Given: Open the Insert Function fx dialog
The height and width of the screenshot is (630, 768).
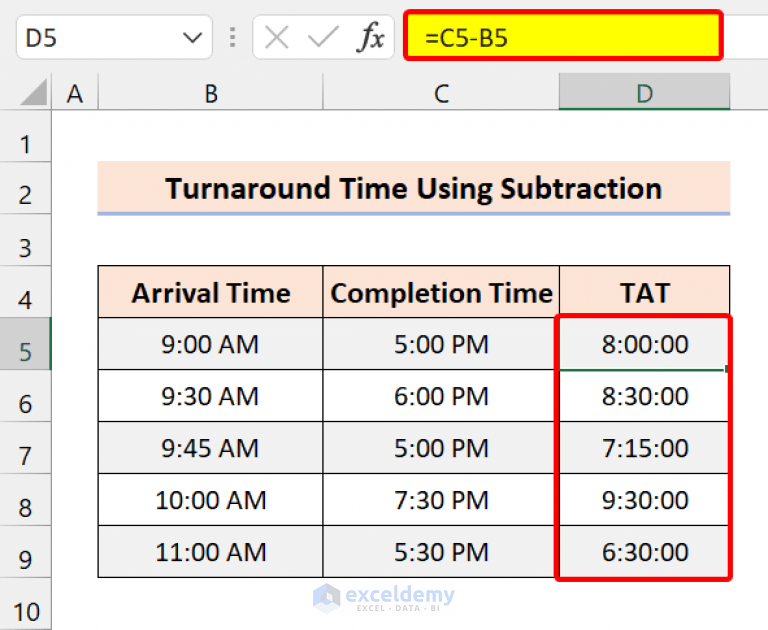Looking at the screenshot, I should [371, 37].
